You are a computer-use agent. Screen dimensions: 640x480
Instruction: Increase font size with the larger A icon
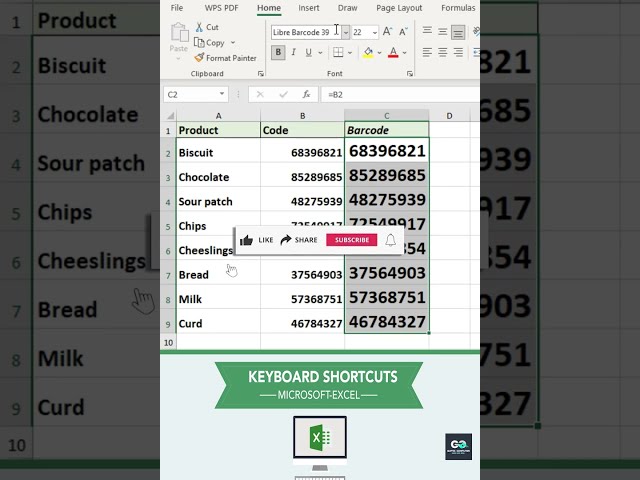coord(387,32)
